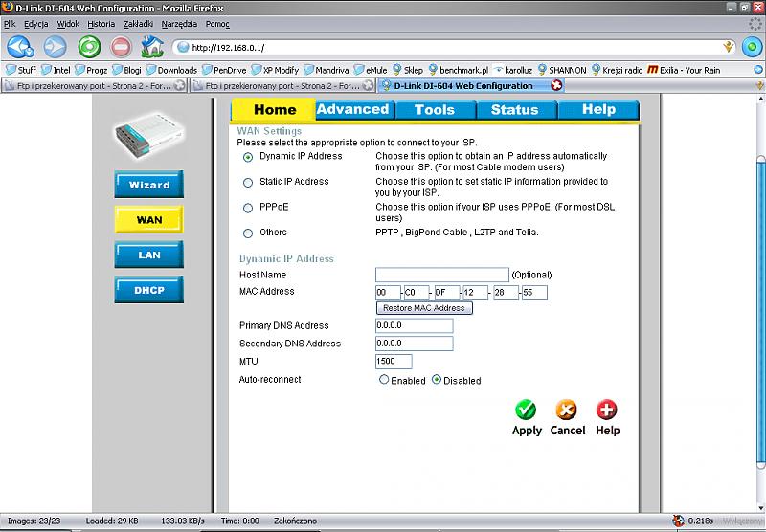Click the LAN sidebar button

149,255
